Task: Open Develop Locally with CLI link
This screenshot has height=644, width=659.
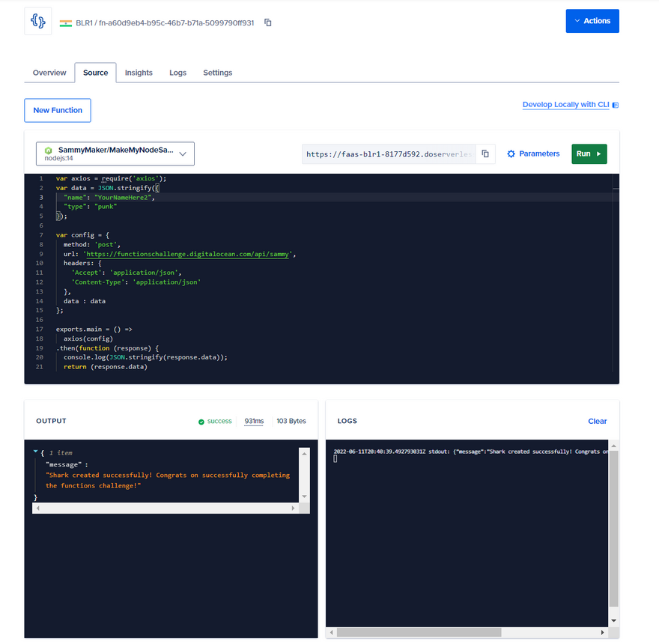Action: (565, 105)
